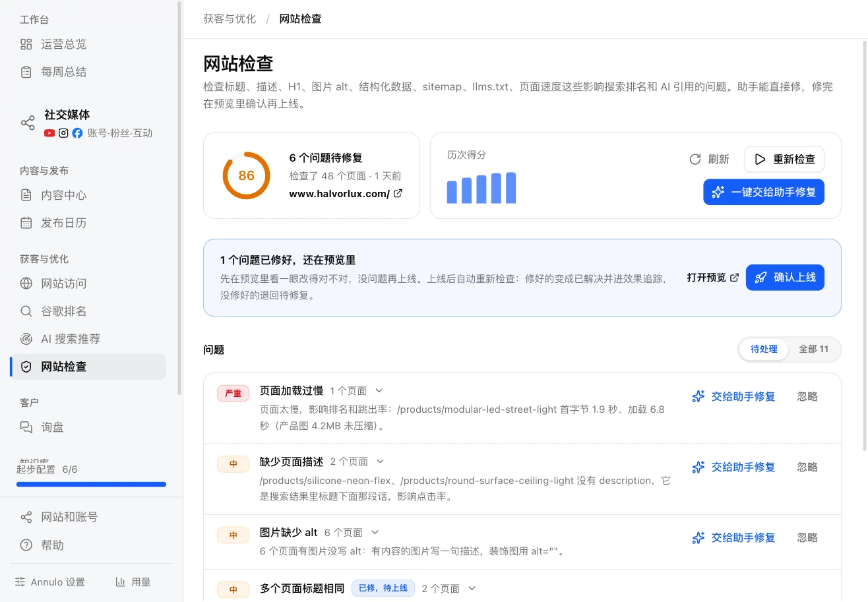Image resolution: width=868 pixels, height=602 pixels.
Task: Expand the 多个页面标题相同 pages chevron
Action: click(x=472, y=588)
